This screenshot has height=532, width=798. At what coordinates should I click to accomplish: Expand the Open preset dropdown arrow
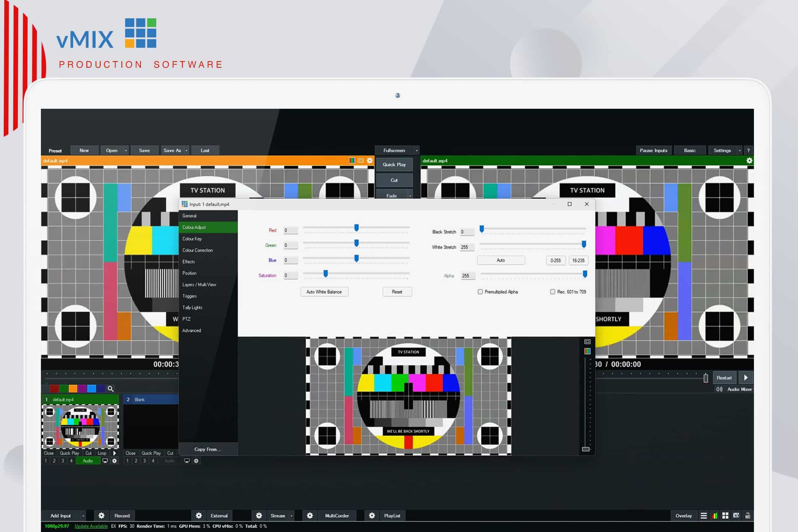point(126,150)
